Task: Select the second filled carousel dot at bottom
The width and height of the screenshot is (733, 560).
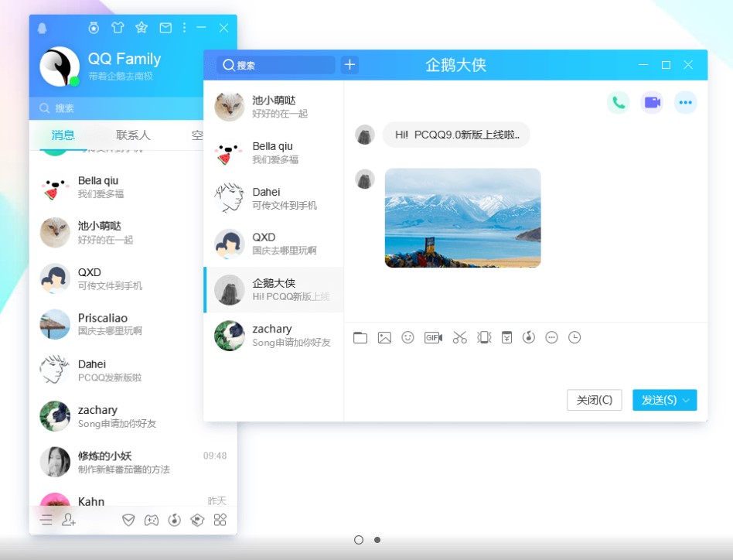Action: pyautogui.click(x=377, y=540)
